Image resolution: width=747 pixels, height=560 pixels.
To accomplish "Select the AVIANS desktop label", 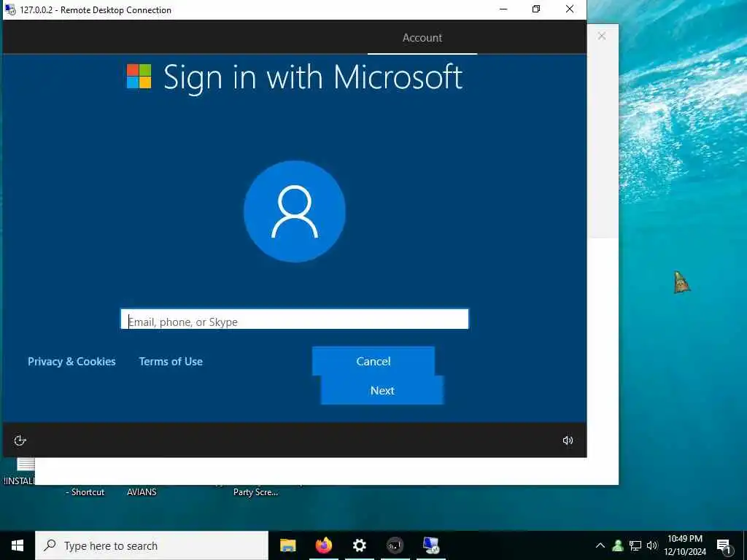I will [142, 492].
